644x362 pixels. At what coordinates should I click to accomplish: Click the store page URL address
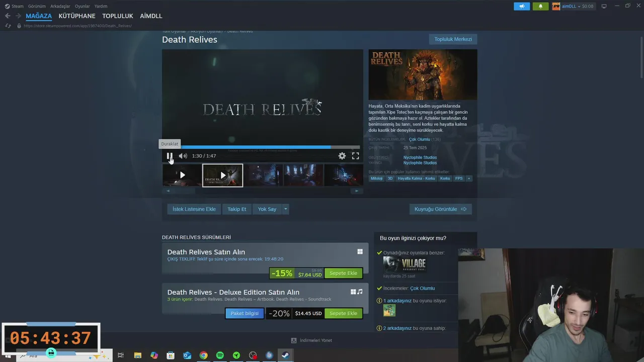(78, 26)
